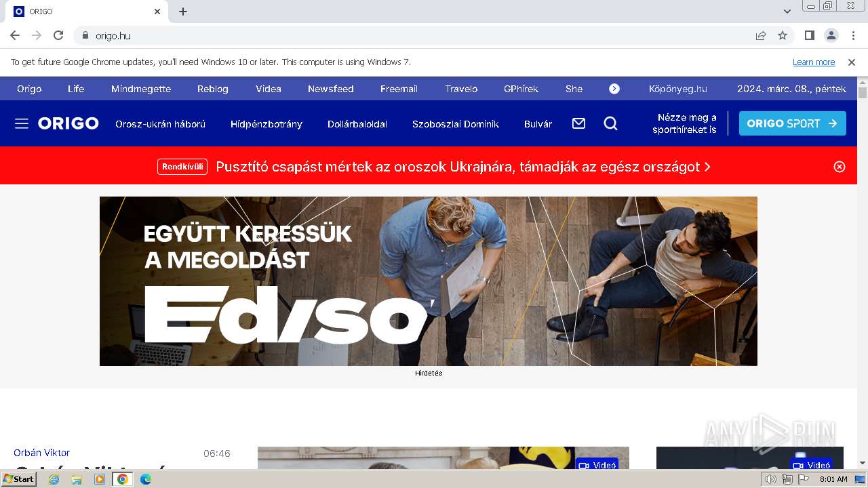Click the page scrollbar up arrow
The height and width of the screenshot is (488, 868).
tap(863, 82)
